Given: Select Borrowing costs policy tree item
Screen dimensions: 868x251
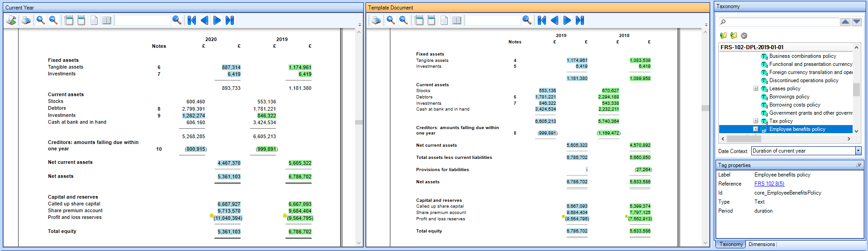Looking at the screenshot, I should pos(795,105).
